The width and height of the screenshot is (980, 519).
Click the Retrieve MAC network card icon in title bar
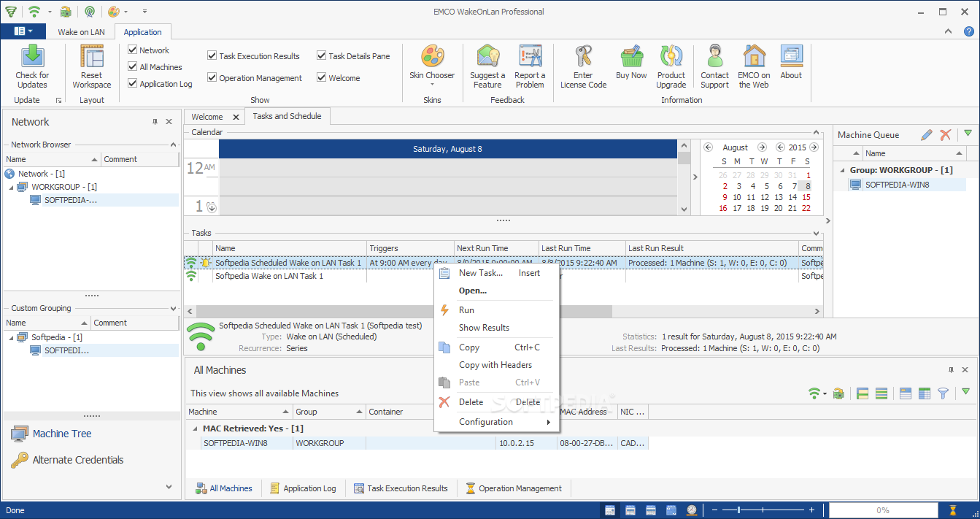(x=66, y=12)
